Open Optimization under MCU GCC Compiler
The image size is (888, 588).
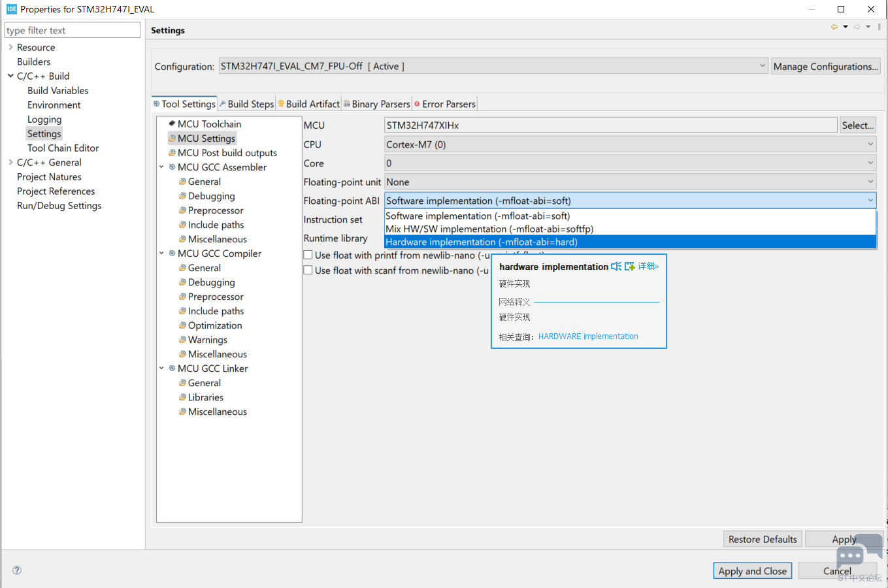[214, 325]
